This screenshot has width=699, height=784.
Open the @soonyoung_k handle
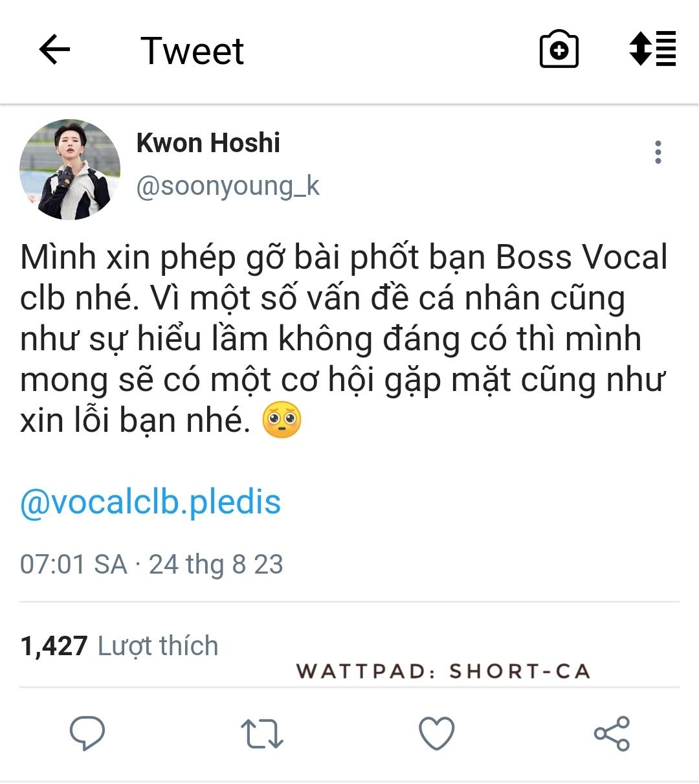[228, 186]
